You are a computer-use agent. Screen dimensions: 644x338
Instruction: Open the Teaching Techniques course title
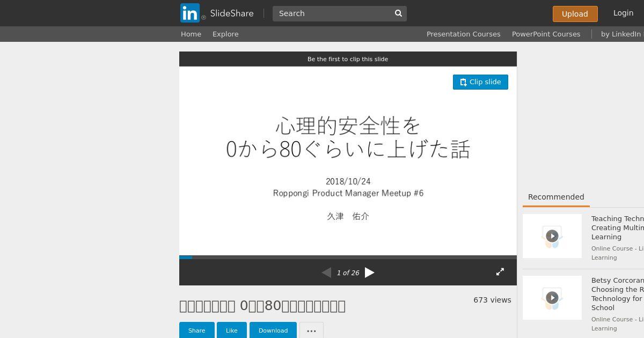[618, 227]
